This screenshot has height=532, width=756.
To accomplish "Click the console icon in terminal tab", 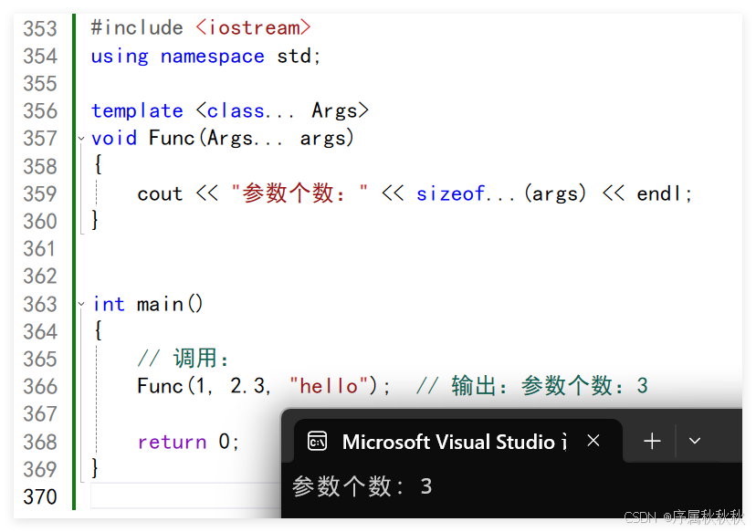I will click(317, 441).
